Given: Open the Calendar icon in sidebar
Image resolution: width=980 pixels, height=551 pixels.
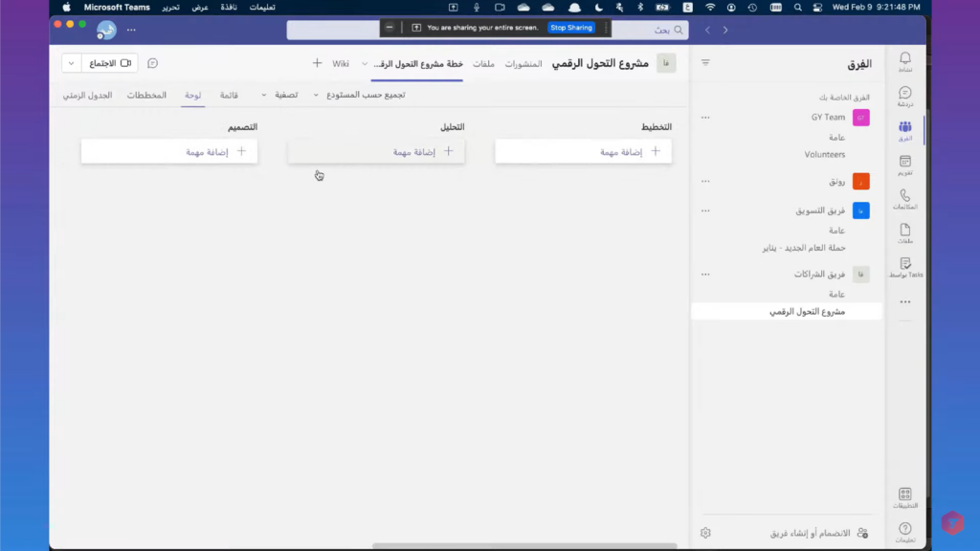Looking at the screenshot, I should click(905, 165).
